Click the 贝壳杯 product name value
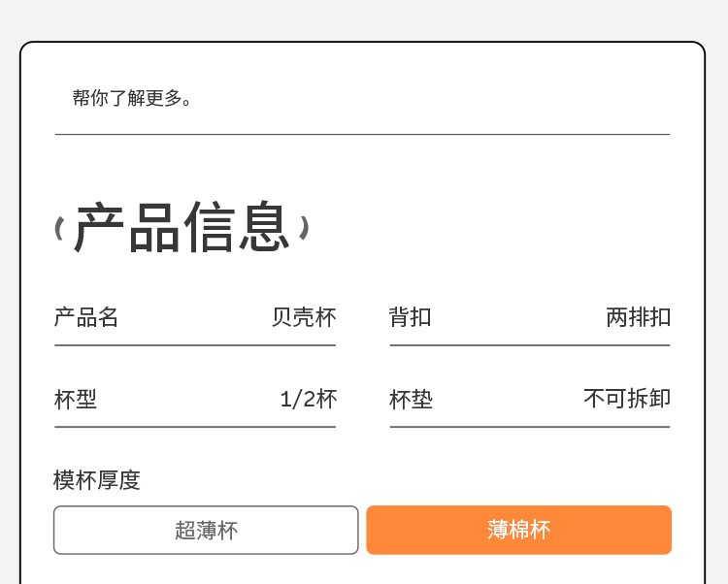Viewport: 728px width, 584px height. (x=304, y=317)
